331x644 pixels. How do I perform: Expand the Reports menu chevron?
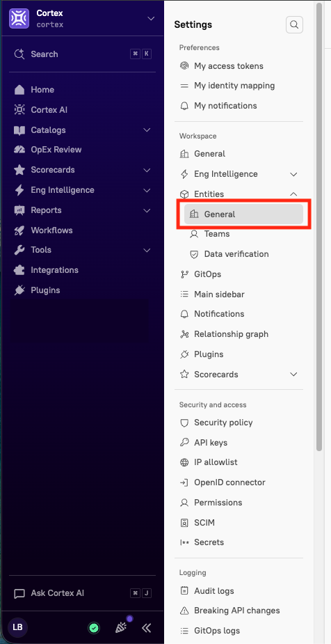click(x=147, y=210)
